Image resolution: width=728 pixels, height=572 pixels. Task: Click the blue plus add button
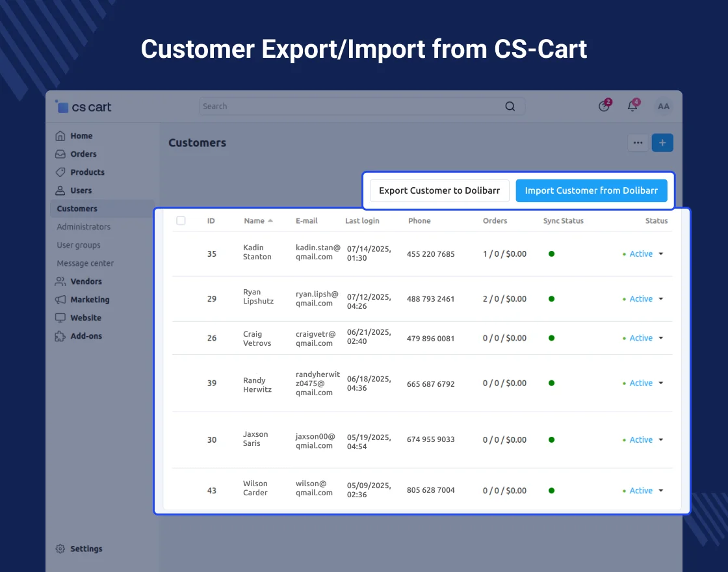pyautogui.click(x=662, y=143)
